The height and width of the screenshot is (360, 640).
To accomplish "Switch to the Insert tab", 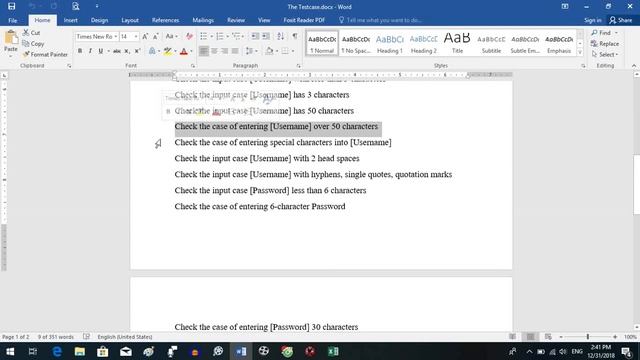I will click(71, 20).
